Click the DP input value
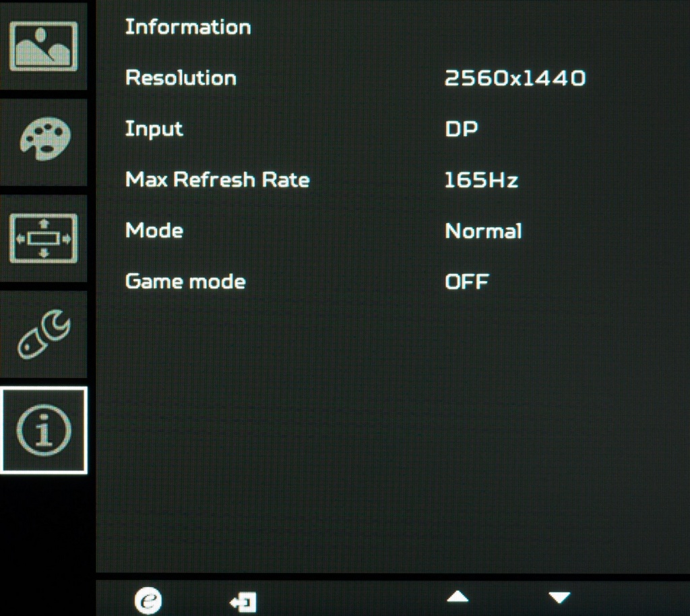The image size is (690, 616). point(462,129)
